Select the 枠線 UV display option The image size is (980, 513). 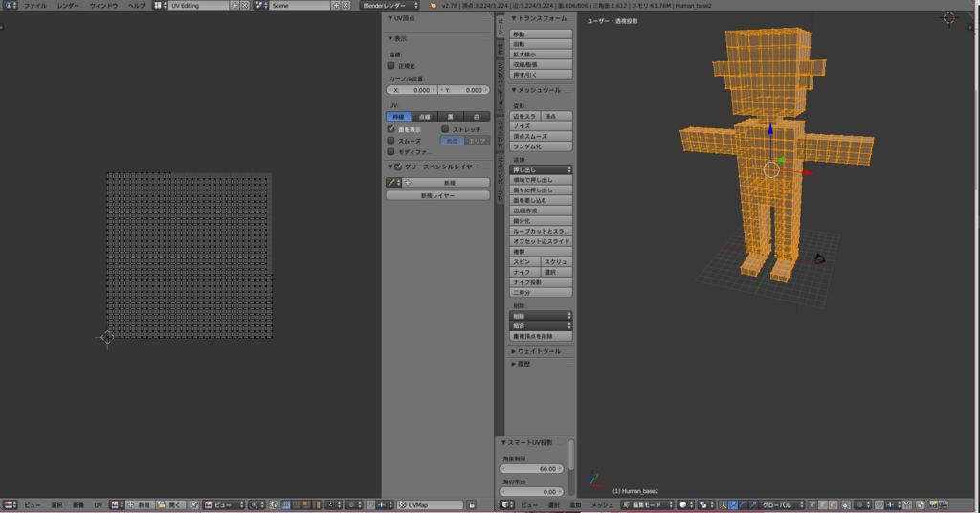(399, 116)
